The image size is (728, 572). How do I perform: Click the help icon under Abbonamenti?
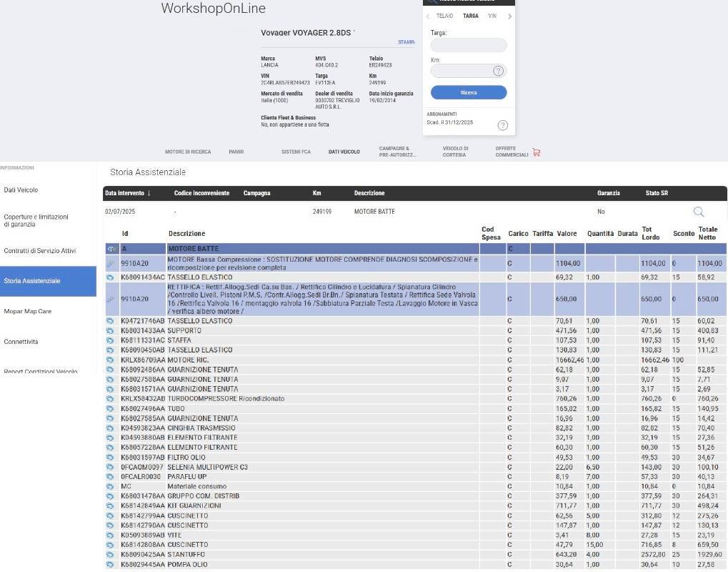(502, 125)
